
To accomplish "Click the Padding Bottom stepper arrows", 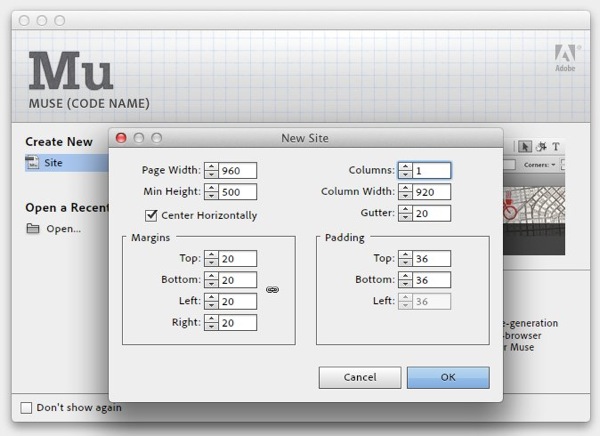I will point(405,280).
